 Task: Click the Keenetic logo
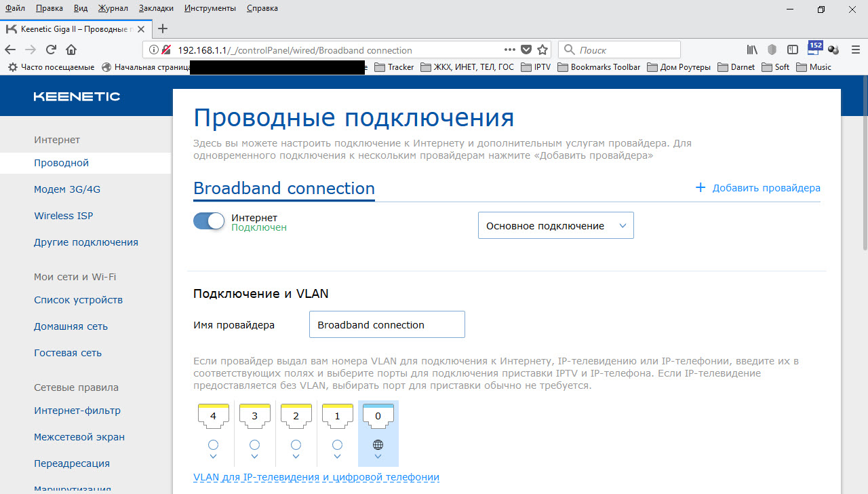pos(77,96)
